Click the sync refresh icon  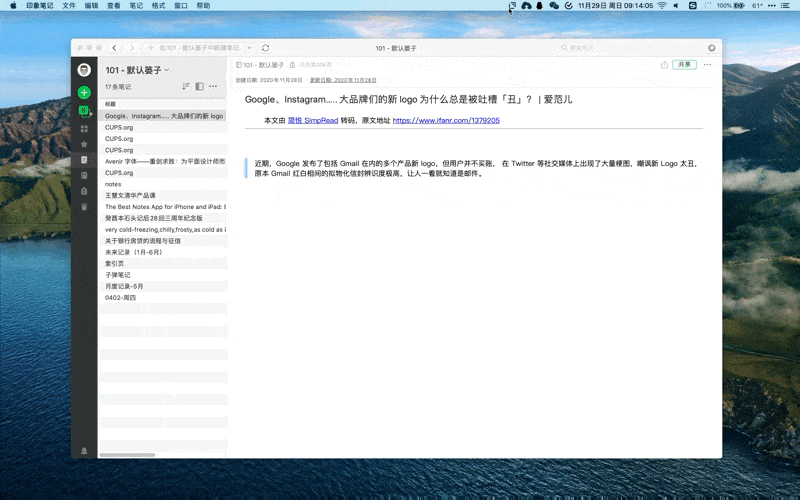click(x=265, y=48)
